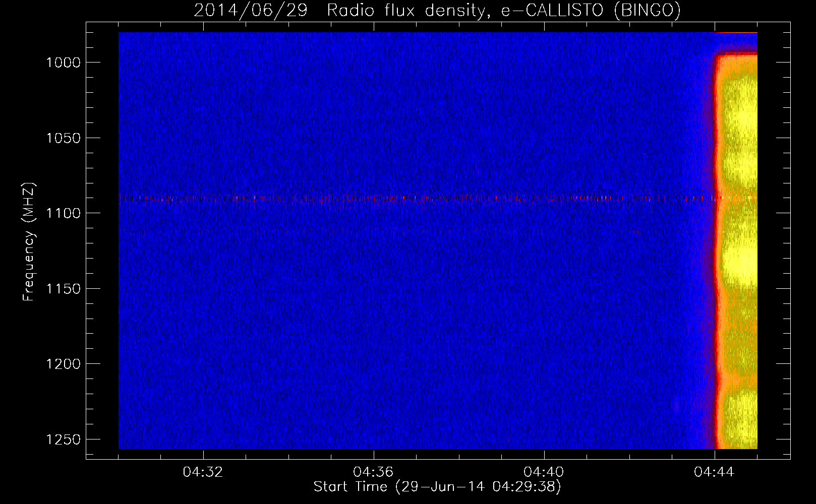Viewport: 816px width, 504px height.
Task: Click the 'Start Time (29-Jun-14 04:29:38)' label
Action: point(437,487)
